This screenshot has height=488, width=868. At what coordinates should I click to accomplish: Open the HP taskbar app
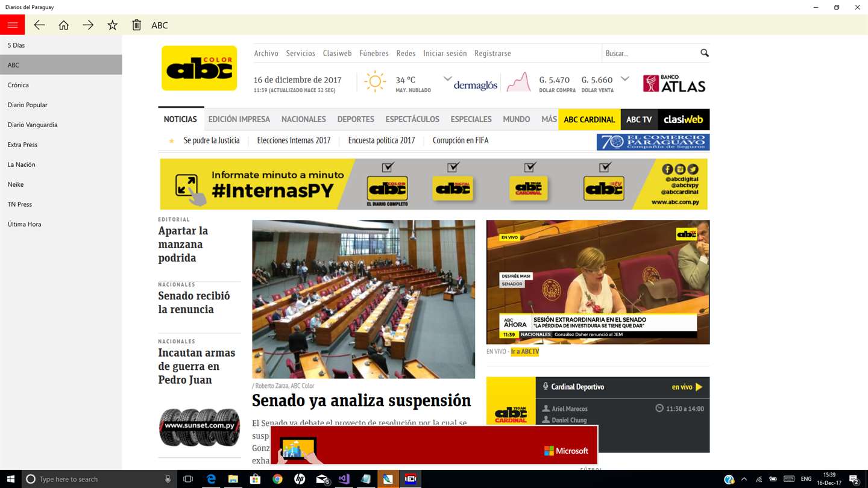(300, 479)
